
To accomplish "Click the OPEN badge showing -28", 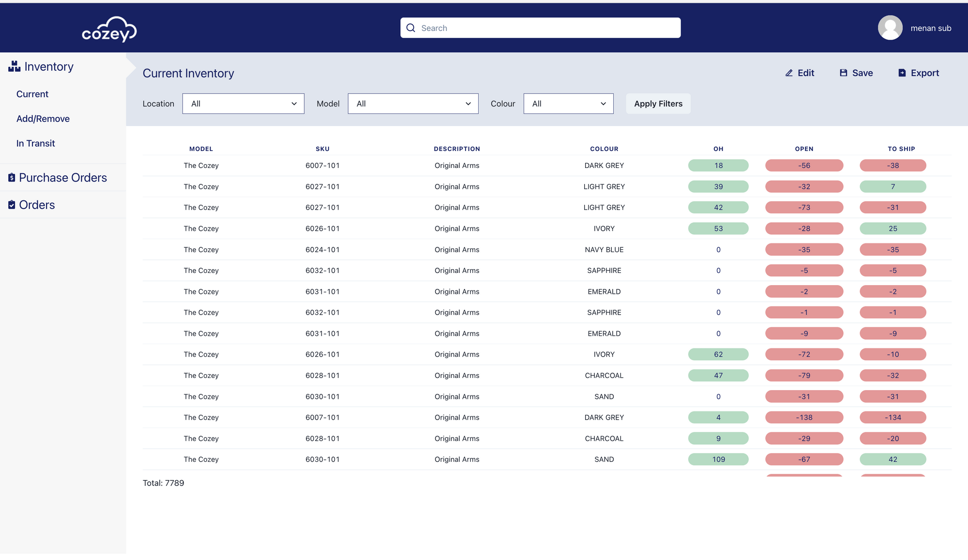I will [x=804, y=228].
